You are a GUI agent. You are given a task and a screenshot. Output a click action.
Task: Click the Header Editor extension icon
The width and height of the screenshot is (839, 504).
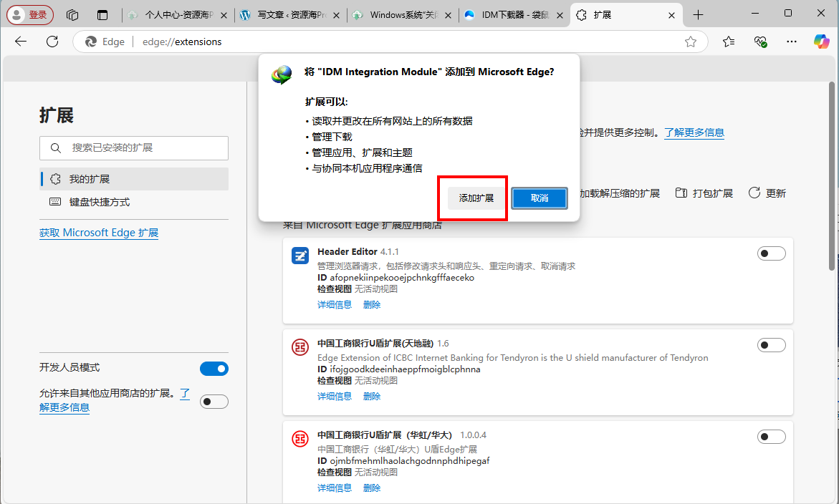(x=300, y=256)
